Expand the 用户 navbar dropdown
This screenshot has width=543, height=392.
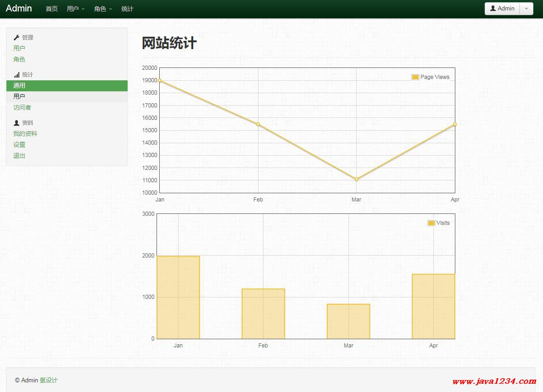[75, 9]
